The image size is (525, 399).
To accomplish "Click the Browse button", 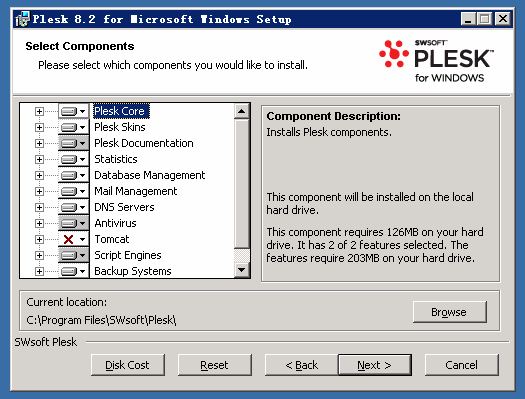I will click(449, 312).
